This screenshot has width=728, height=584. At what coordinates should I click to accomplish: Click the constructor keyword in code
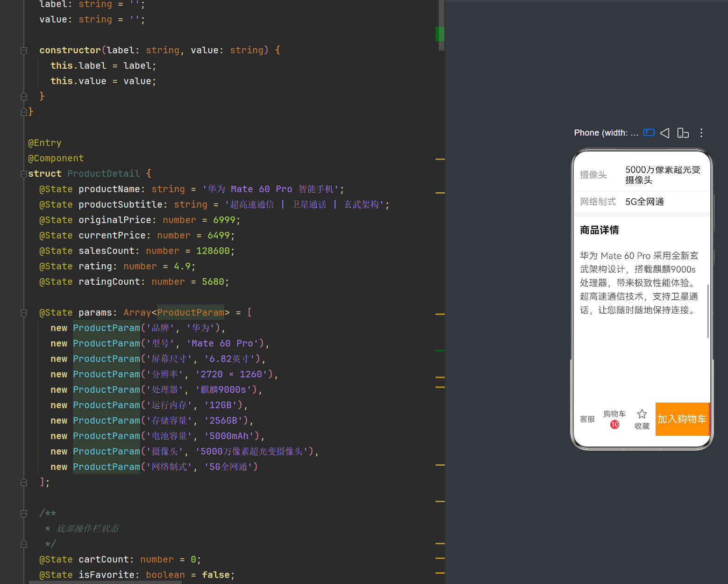pyautogui.click(x=70, y=50)
